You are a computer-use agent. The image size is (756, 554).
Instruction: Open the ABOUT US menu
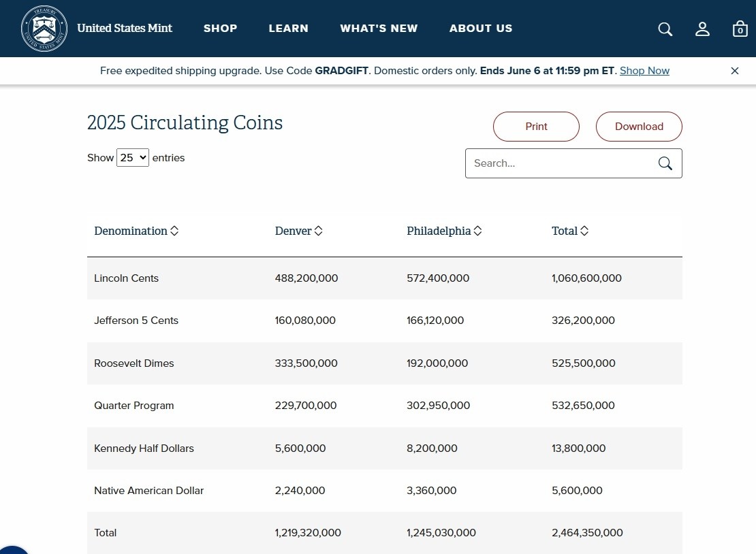[480, 29]
